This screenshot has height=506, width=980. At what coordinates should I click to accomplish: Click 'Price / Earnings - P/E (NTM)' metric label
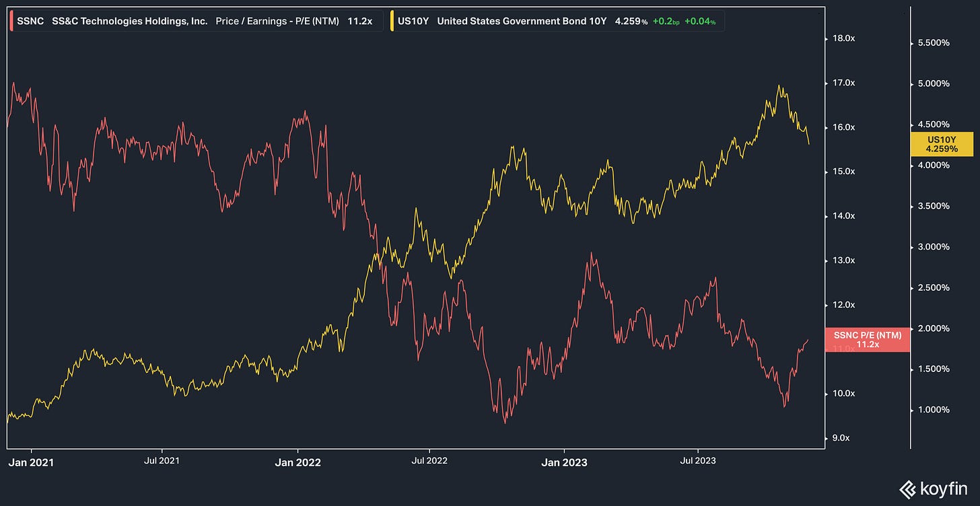point(277,21)
